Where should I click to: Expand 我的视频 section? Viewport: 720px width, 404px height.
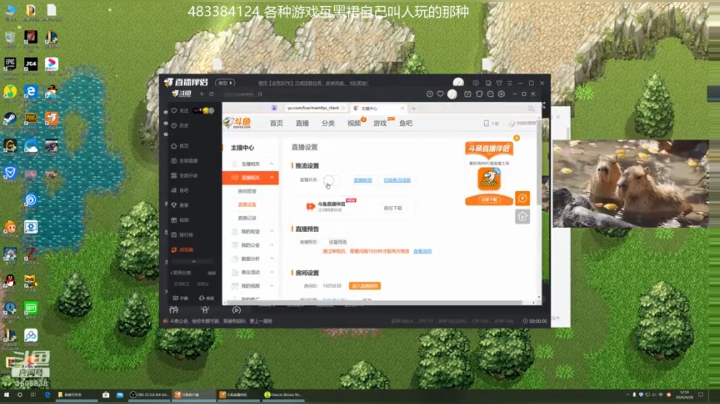click(x=251, y=286)
